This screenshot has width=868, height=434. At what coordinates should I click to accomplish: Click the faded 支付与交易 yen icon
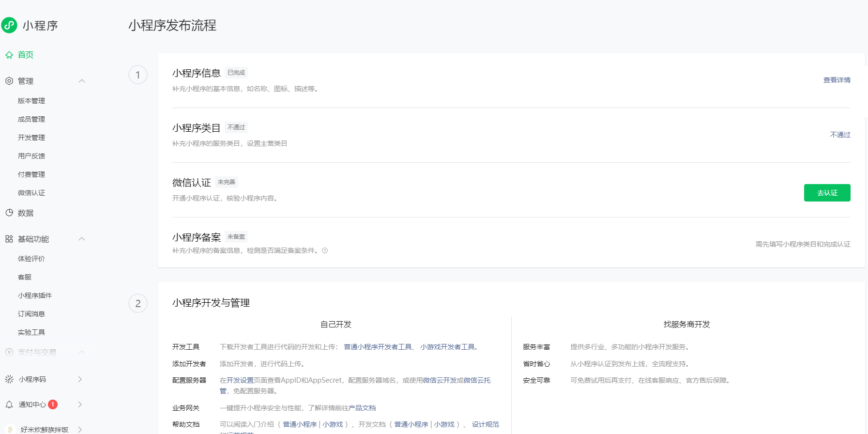9,352
